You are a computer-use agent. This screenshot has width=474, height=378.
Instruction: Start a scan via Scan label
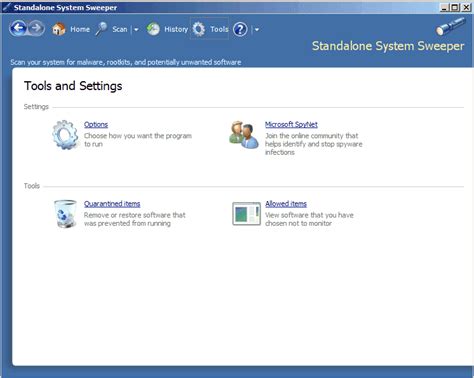pyautogui.click(x=120, y=29)
